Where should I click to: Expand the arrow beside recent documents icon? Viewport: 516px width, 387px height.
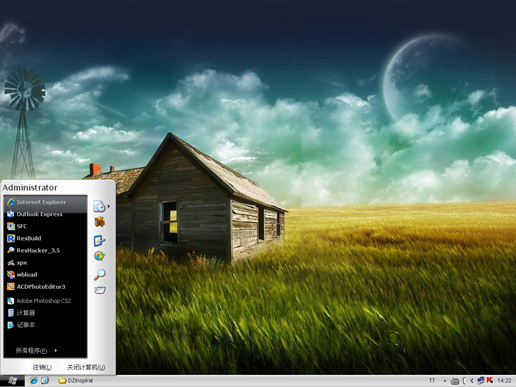tap(109, 206)
